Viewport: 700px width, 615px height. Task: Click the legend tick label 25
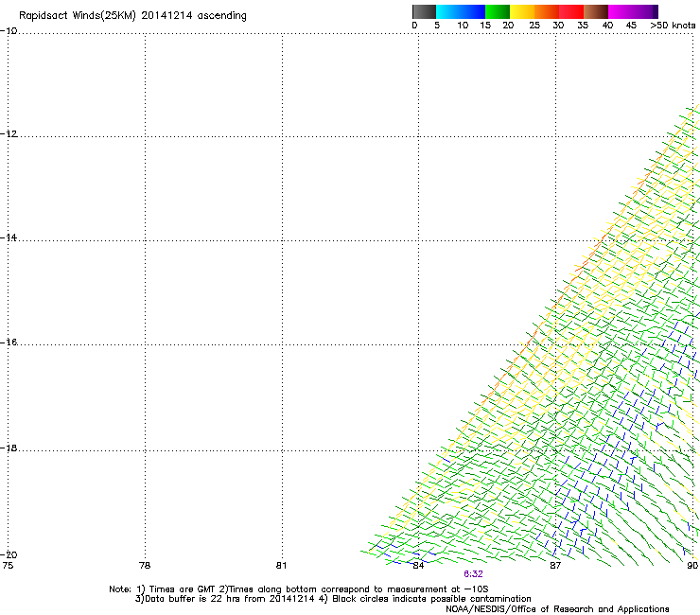(534, 26)
